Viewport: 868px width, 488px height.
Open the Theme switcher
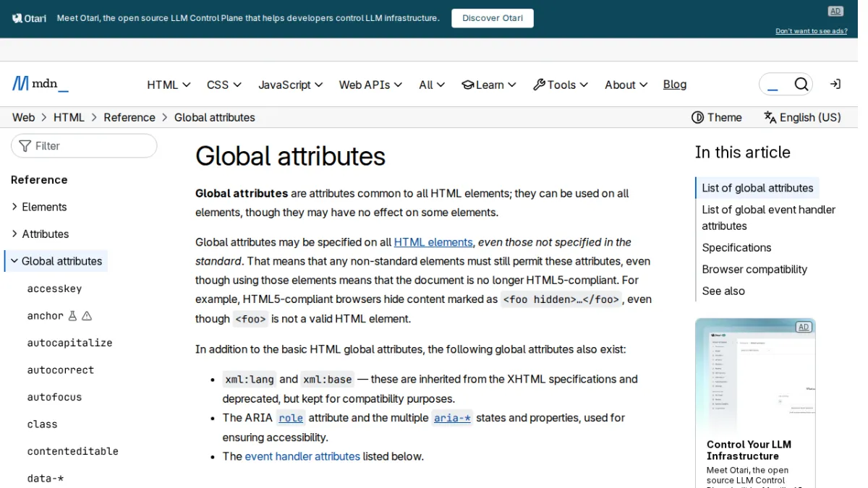tap(717, 117)
